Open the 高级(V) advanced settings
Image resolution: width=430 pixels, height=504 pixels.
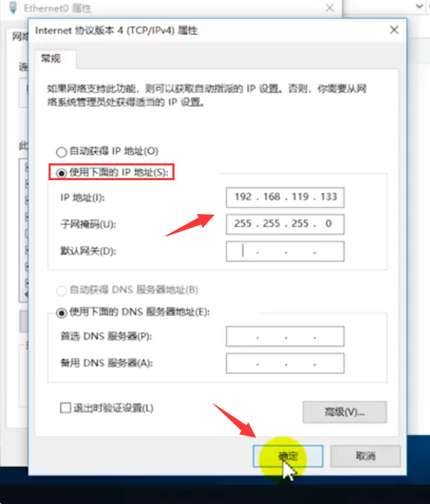coord(345,412)
